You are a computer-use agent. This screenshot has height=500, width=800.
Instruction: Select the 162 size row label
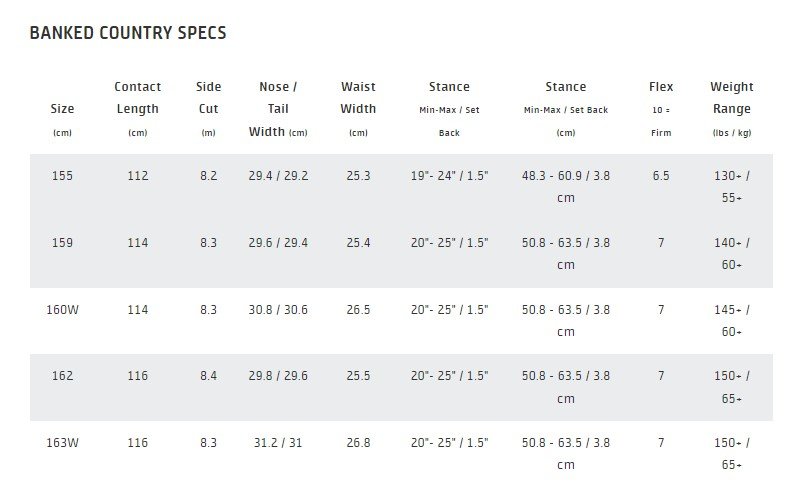(61, 376)
